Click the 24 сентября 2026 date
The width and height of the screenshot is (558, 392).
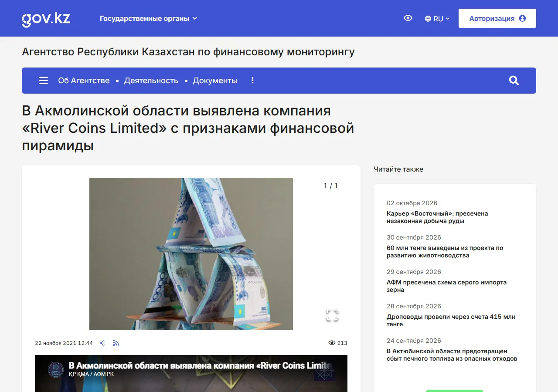tap(414, 341)
